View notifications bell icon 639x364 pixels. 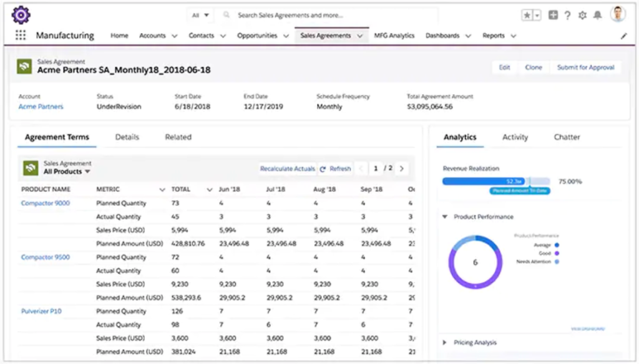[x=597, y=16]
